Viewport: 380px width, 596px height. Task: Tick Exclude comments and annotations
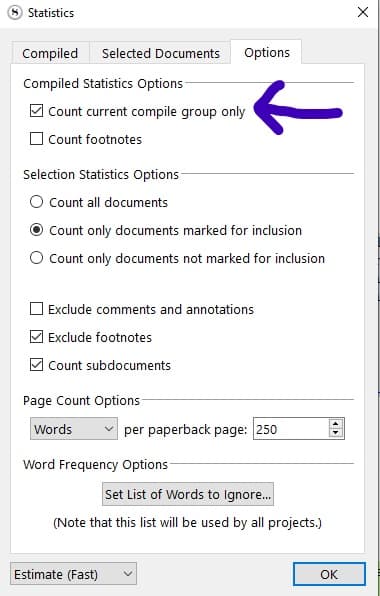click(x=36, y=309)
